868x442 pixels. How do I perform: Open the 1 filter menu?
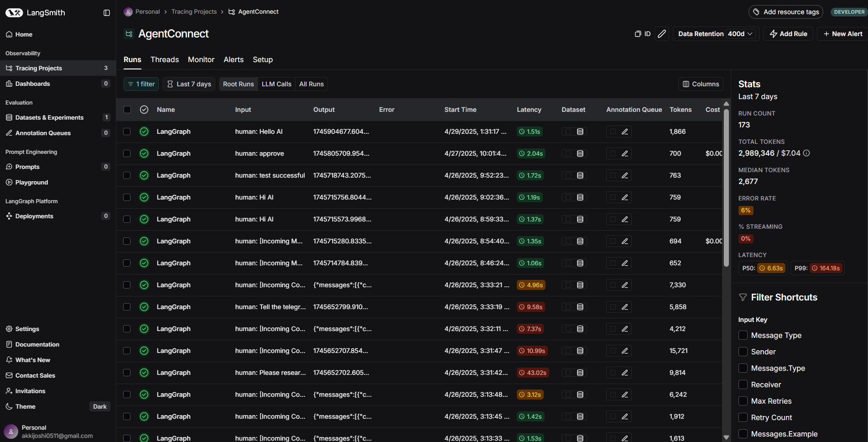(141, 84)
